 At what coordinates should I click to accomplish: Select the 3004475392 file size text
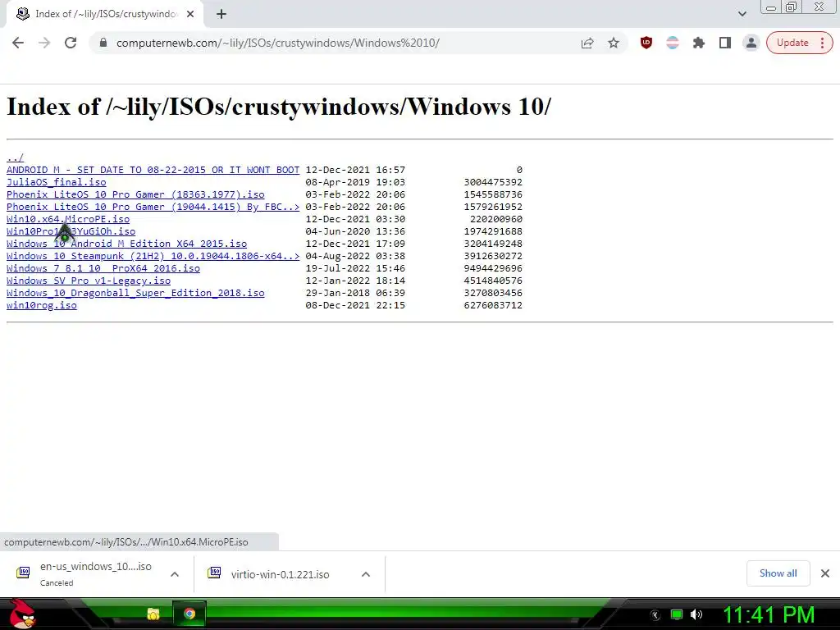[493, 182]
